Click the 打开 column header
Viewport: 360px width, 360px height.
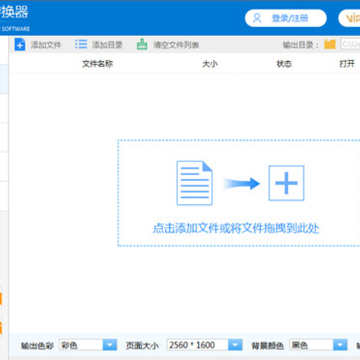347,64
